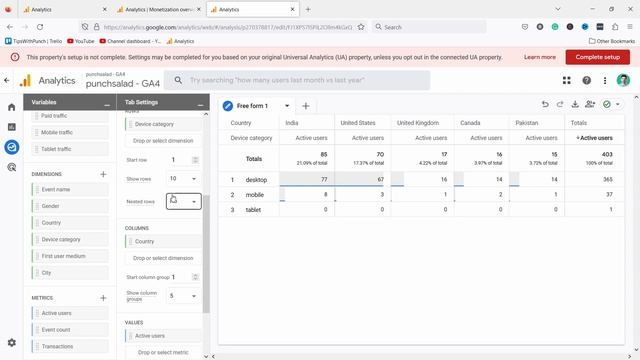Screen dimensions: 640x360
Task: Select the Mobile traffic segment
Action: [x=70, y=133]
